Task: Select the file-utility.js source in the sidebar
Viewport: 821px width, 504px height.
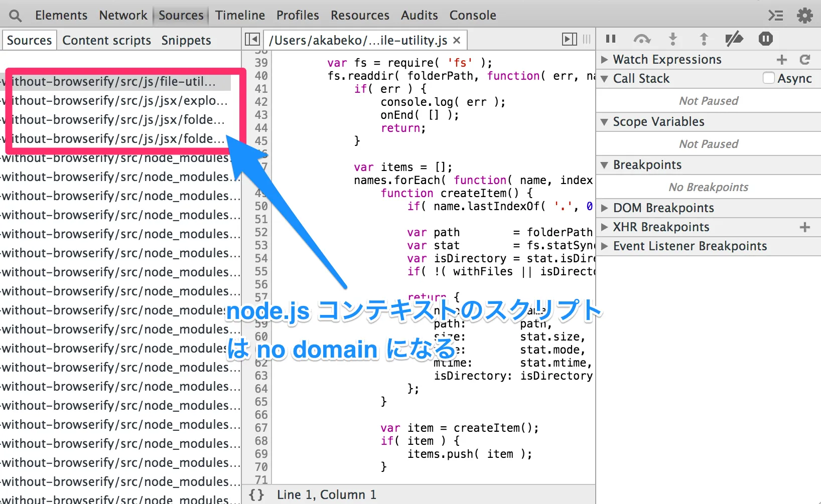Action: click(115, 82)
